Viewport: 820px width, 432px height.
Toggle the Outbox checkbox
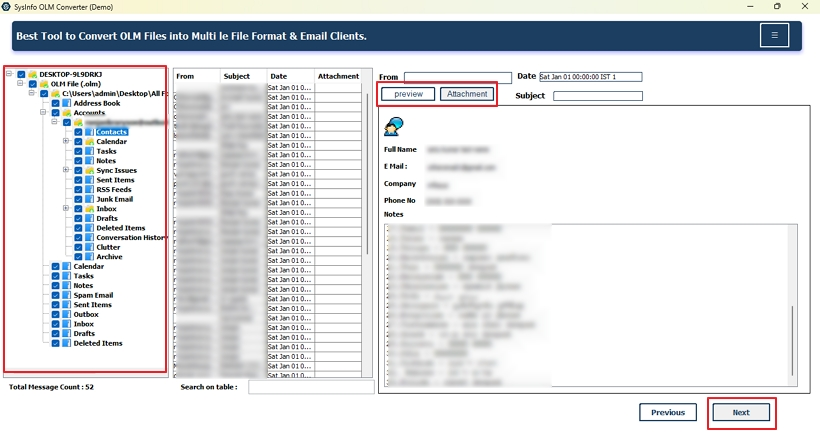pyautogui.click(x=55, y=314)
